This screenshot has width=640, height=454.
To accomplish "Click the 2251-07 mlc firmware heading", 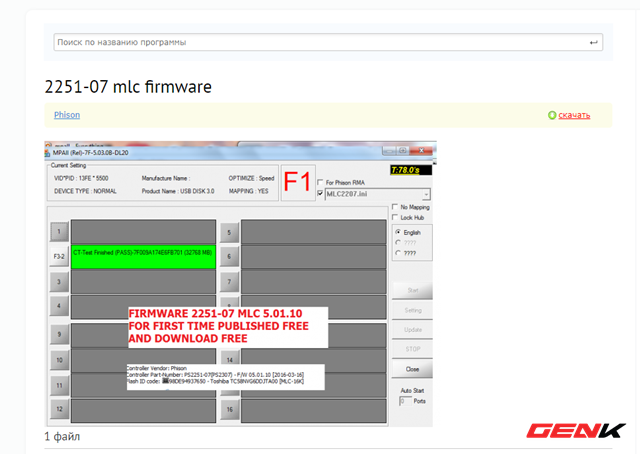I will click(x=128, y=87).
